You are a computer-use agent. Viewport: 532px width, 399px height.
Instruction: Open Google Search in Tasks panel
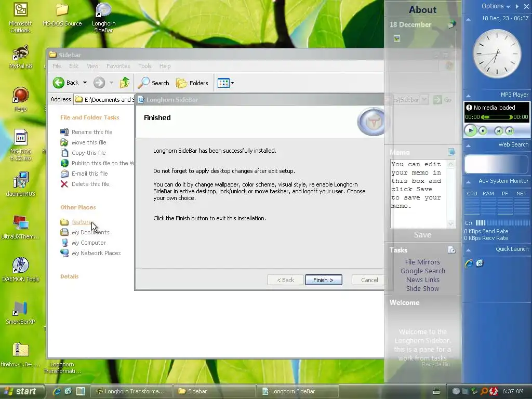point(422,271)
